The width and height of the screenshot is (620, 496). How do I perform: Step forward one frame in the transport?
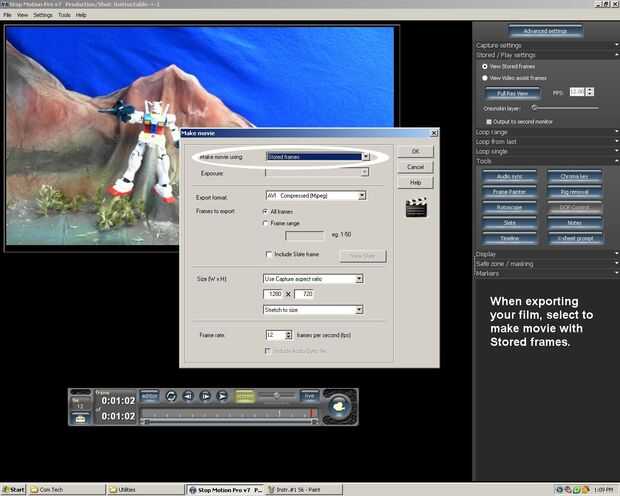(205, 396)
